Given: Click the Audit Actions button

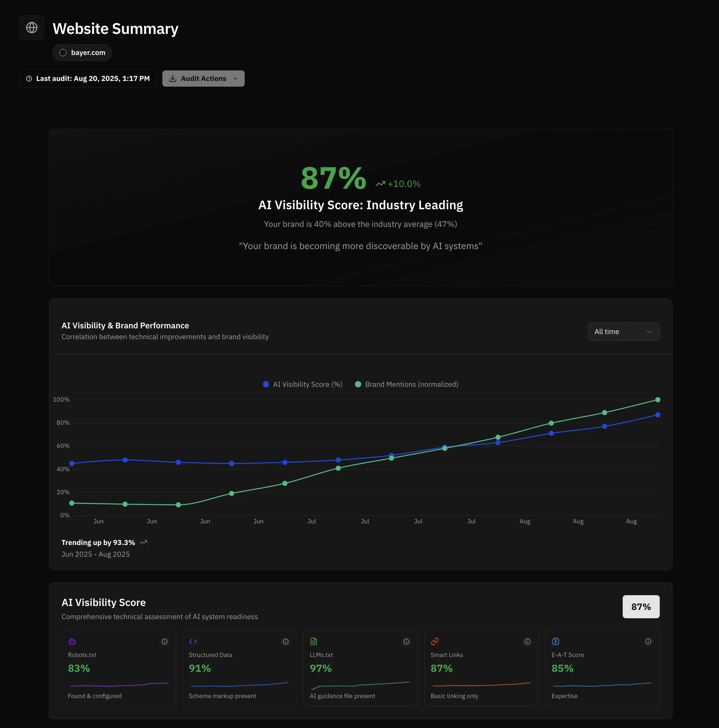Looking at the screenshot, I should (x=203, y=78).
